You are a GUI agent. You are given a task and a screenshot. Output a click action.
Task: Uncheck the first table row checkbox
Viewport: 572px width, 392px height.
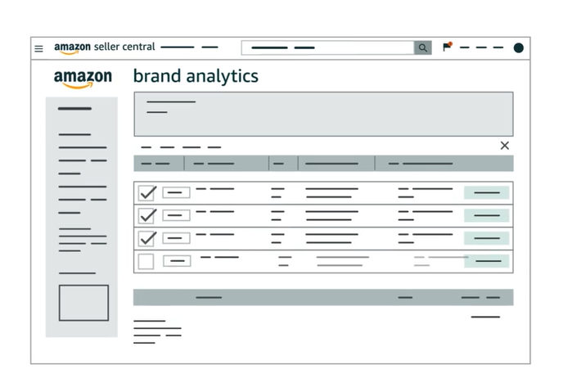click(x=147, y=192)
